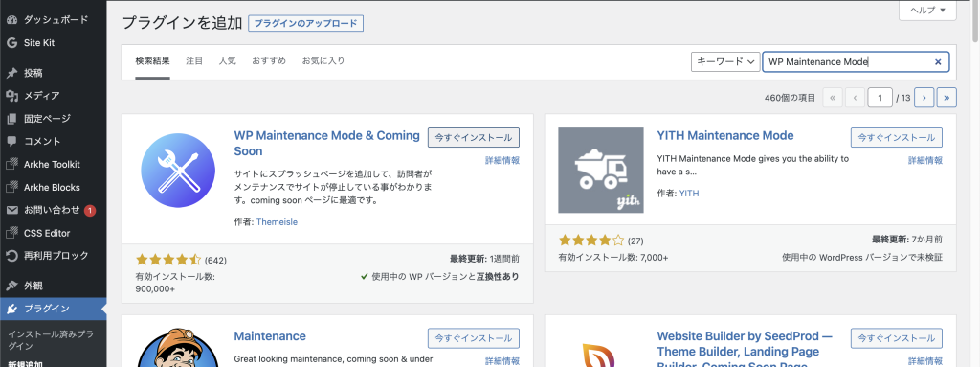
Task: Clear the search field with X icon
Action: tap(938, 62)
